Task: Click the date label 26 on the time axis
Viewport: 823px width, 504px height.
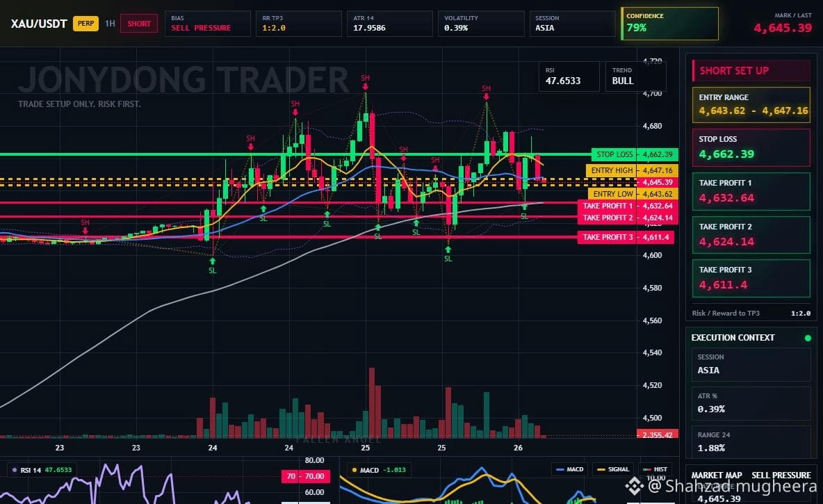Action: coord(518,448)
